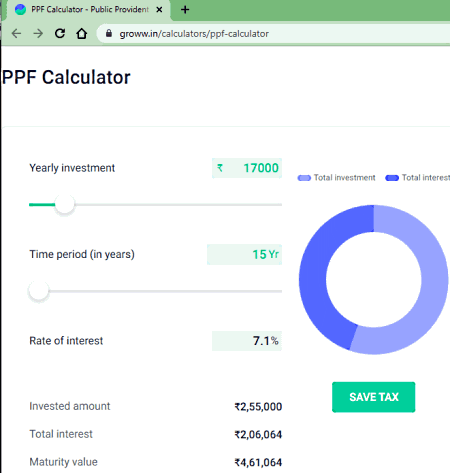Click the Time period slider handle

click(x=39, y=291)
